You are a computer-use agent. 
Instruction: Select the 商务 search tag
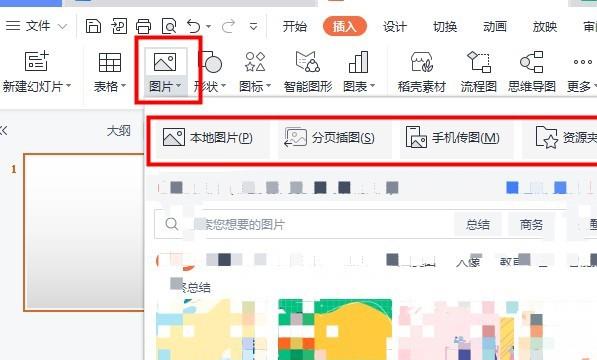pyautogui.click(x=531, y=225)
